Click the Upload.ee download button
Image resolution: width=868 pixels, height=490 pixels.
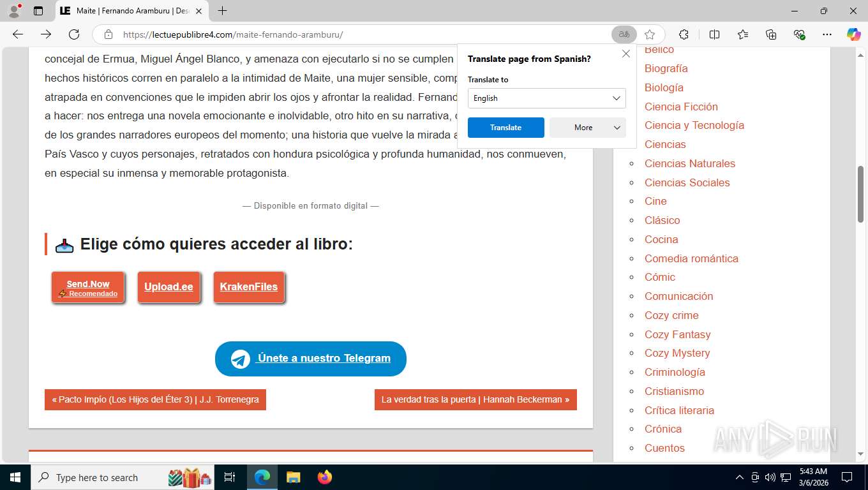click(168, 287)
